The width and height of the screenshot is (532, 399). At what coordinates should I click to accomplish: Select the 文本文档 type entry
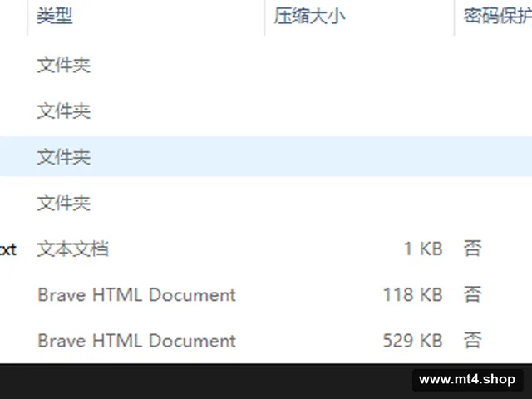pyautogui.click(x=72, y=249)
